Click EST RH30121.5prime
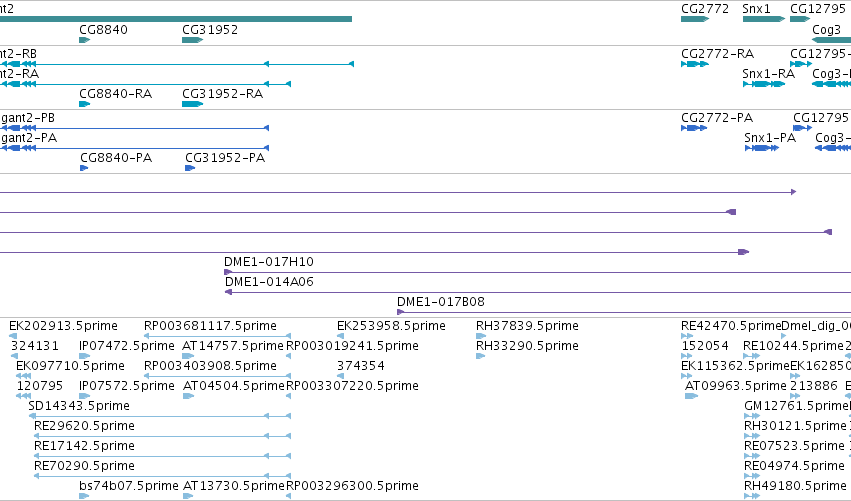This screenshot has height=501, width=851. pyautogui.click(x=795, y=426)
